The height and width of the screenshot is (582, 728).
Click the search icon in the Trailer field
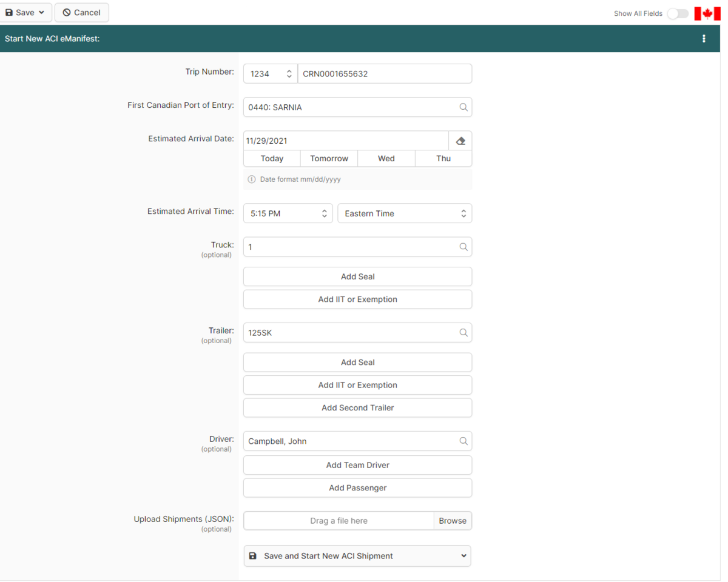pos(463,332)
